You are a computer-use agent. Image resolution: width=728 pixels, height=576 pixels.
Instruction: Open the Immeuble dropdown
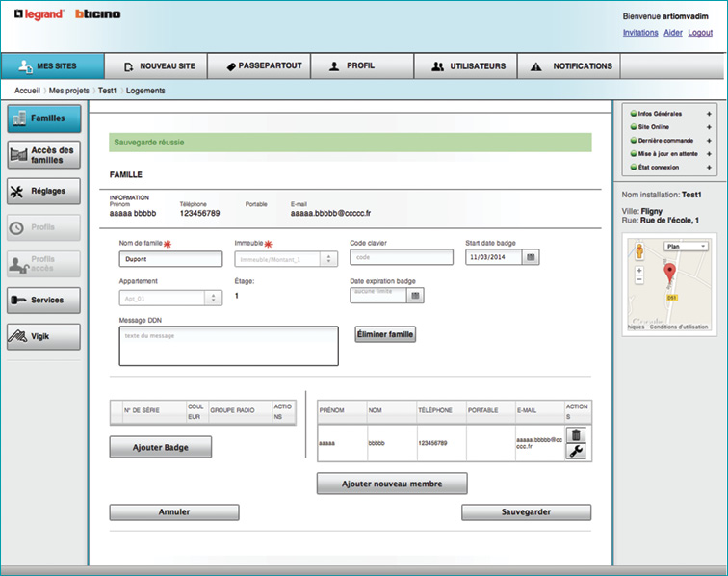pos(329,258)
